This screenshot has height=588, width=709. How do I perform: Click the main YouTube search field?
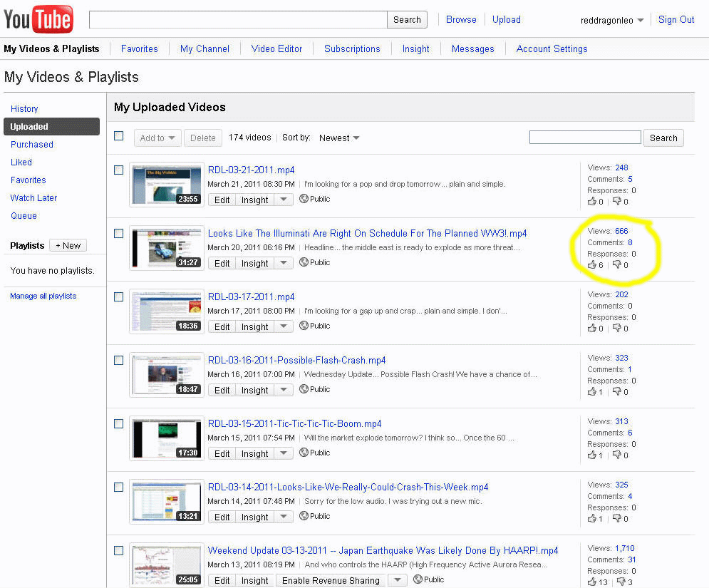pos(238,19)
